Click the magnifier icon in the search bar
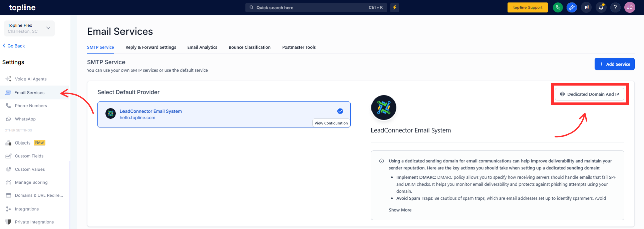644x229 pixels. 251,7
